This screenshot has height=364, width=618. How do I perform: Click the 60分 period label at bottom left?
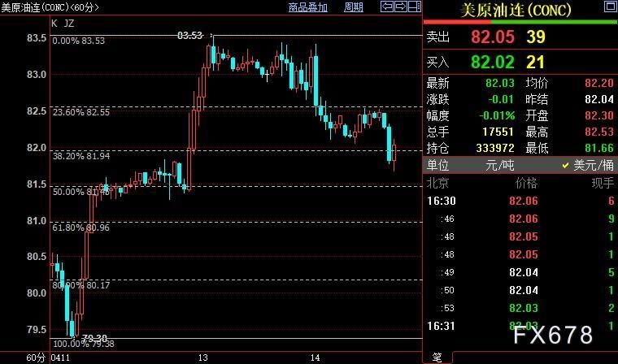pyautogui.click(x=36, y=357)
